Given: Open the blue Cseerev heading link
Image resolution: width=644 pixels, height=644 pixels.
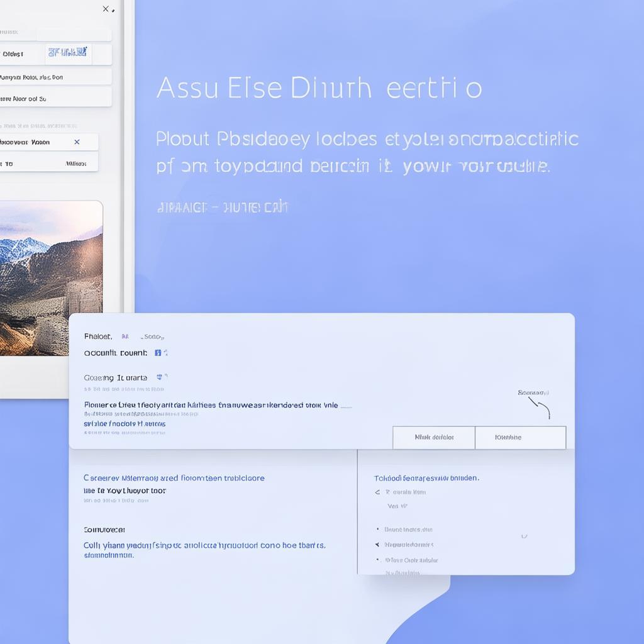Looking at the screenshot, I should point(174,478).
